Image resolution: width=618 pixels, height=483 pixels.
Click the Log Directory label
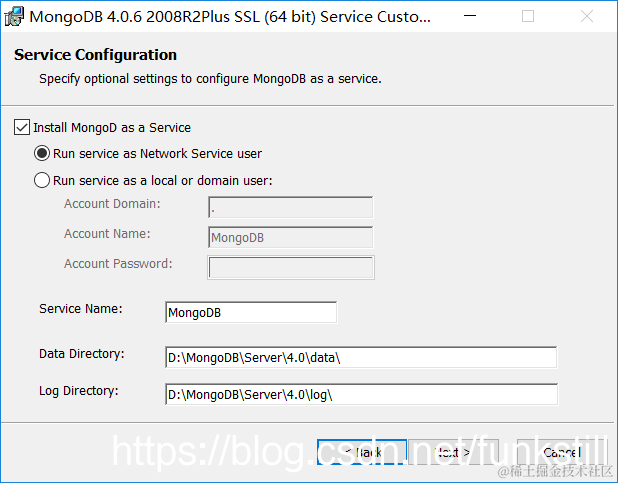(x=78, y=391)
